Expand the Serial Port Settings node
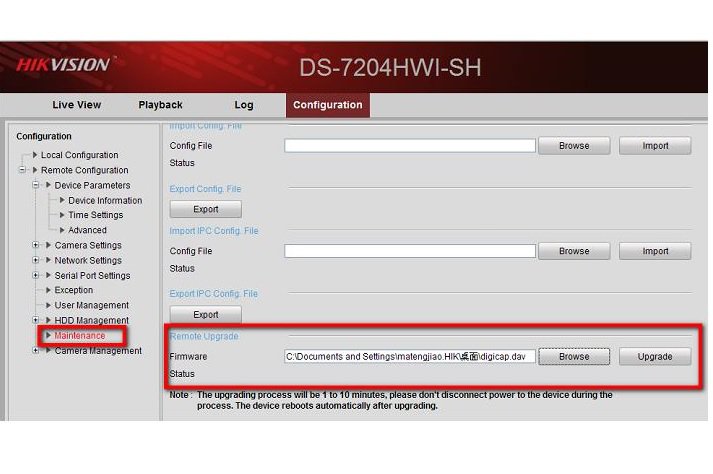 (x=35, y=275)
